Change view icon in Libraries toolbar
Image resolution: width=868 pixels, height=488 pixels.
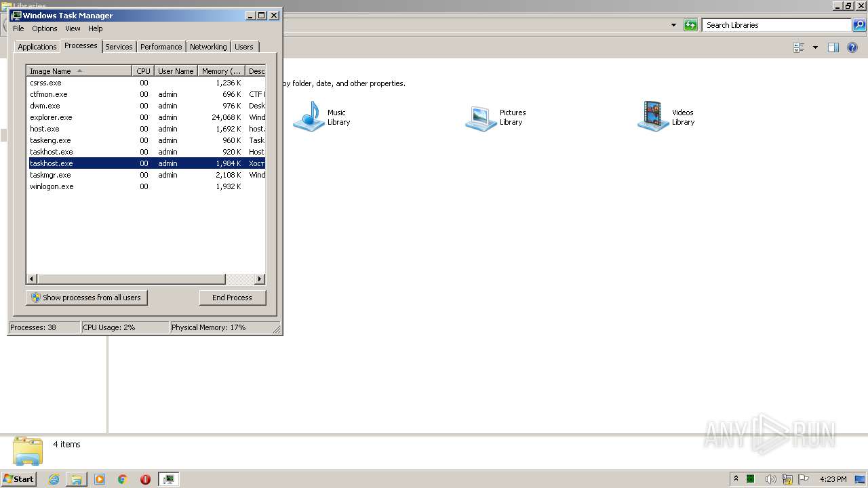[x=799, y=47]
